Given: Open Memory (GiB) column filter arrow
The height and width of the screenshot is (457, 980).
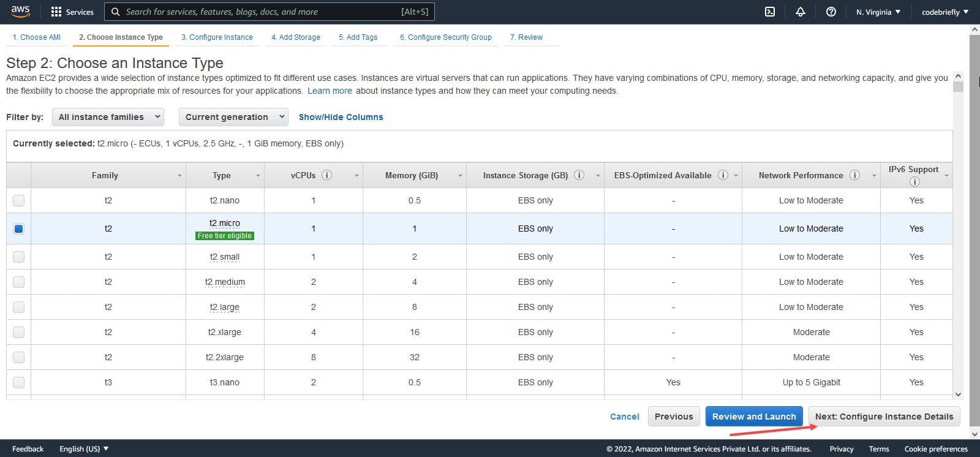Looking at the screenshot, I should click(460, 176).
